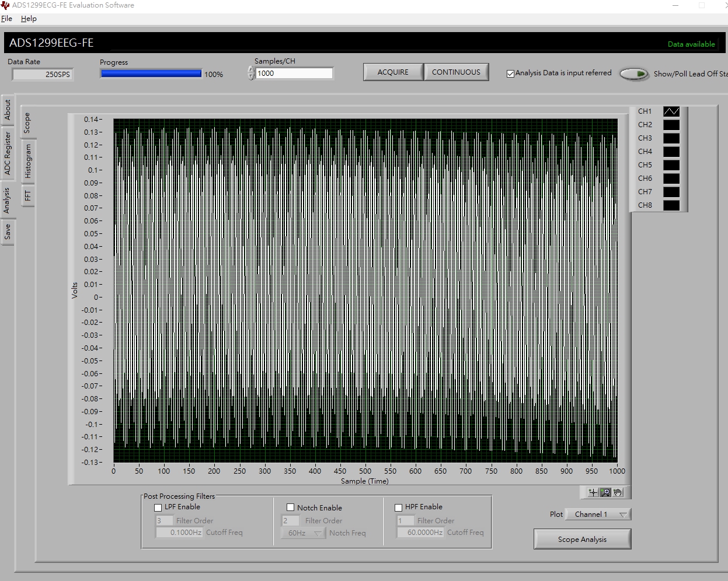
Task: Select the graph zoom magnifier tool
Action: tap(605, 492)
